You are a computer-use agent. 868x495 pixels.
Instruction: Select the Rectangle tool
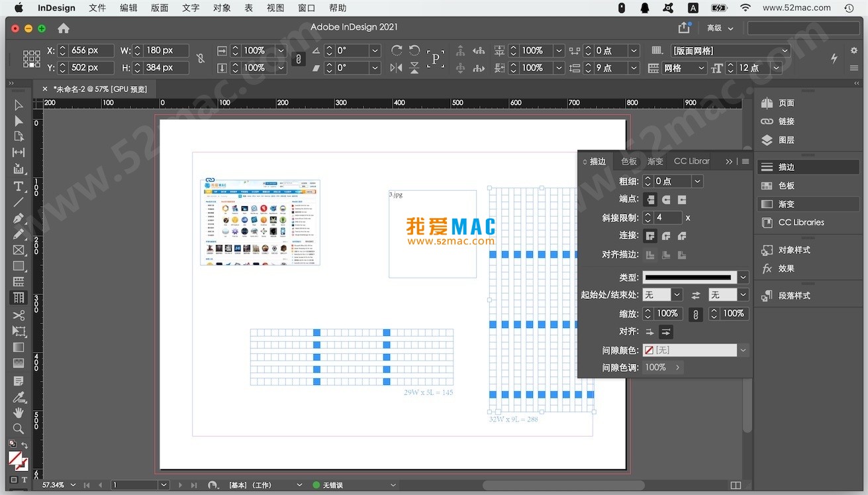click(19, 266)
